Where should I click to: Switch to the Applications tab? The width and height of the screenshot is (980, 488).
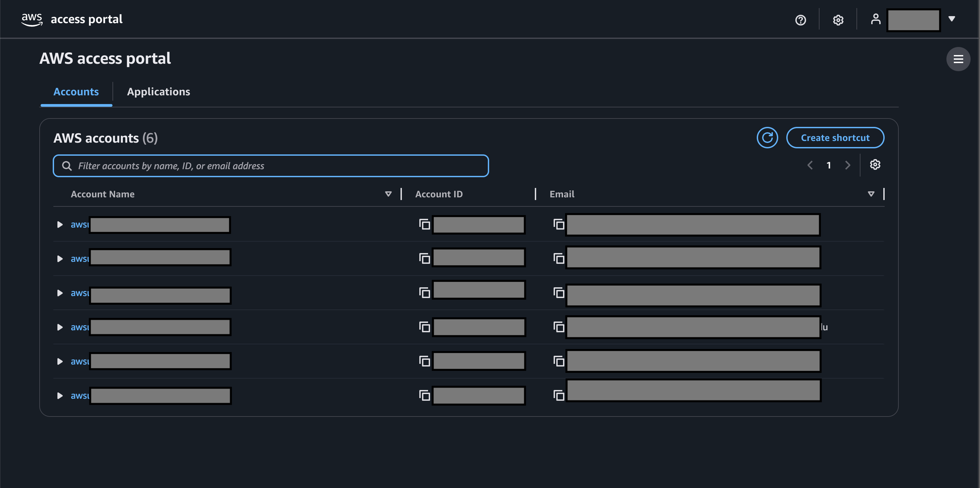[158, 92]
